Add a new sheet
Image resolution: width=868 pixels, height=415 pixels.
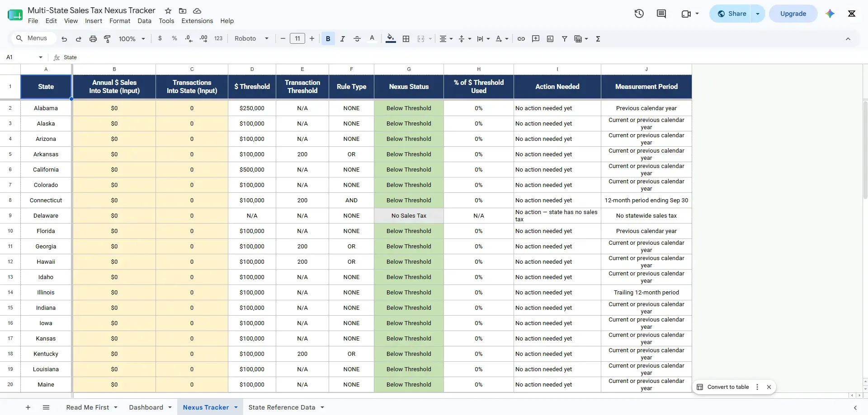tap(28, 407)
